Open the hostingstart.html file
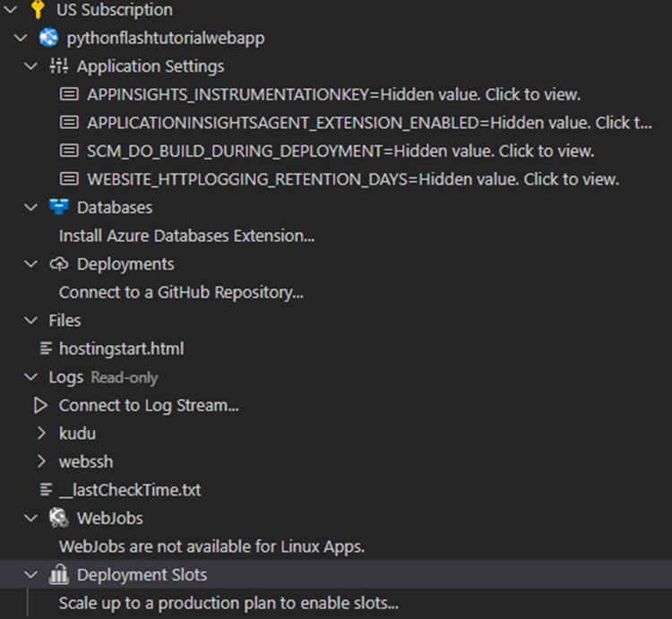 [x=121, y=348]
